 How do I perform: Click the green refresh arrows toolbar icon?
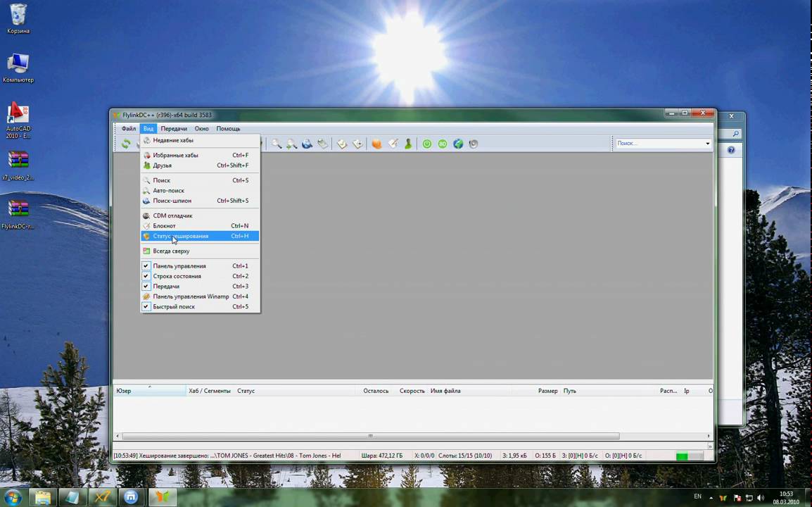[126, 144]
